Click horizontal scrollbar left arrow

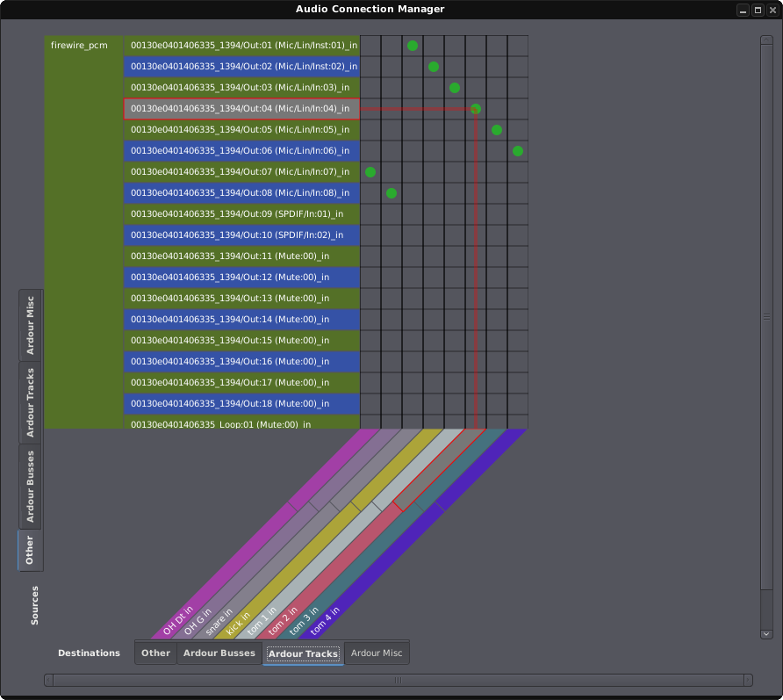(x=48, y=680)
